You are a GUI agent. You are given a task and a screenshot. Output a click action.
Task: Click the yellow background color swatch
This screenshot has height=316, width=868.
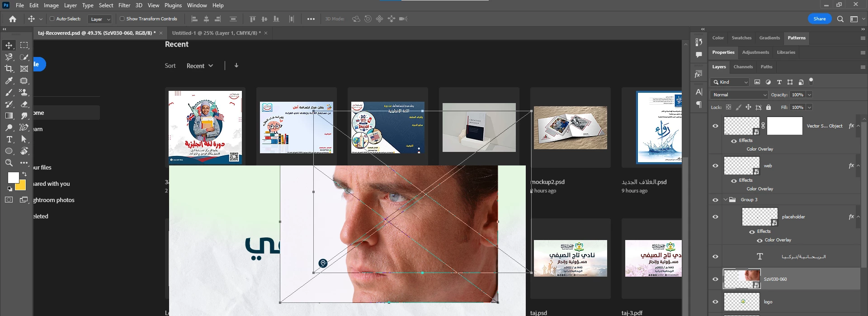point(22,186)
